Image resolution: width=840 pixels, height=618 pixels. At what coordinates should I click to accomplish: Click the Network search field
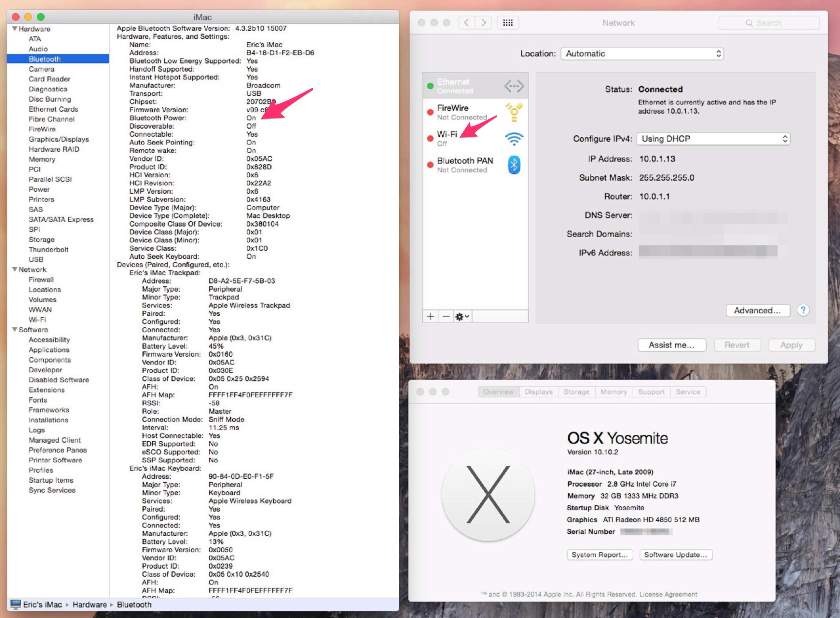[768, 23]
